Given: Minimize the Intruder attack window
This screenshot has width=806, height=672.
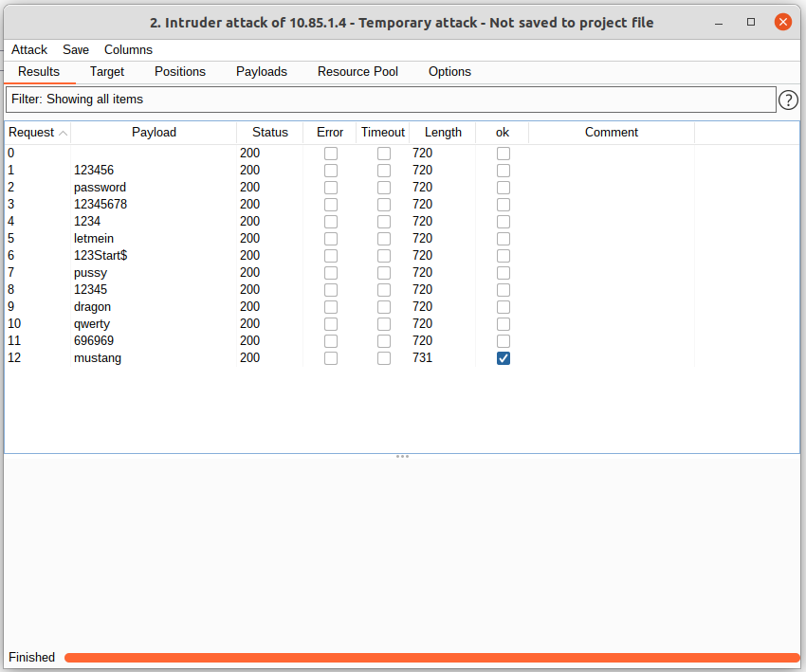Looking at the screenshot, I should [720, 22].
